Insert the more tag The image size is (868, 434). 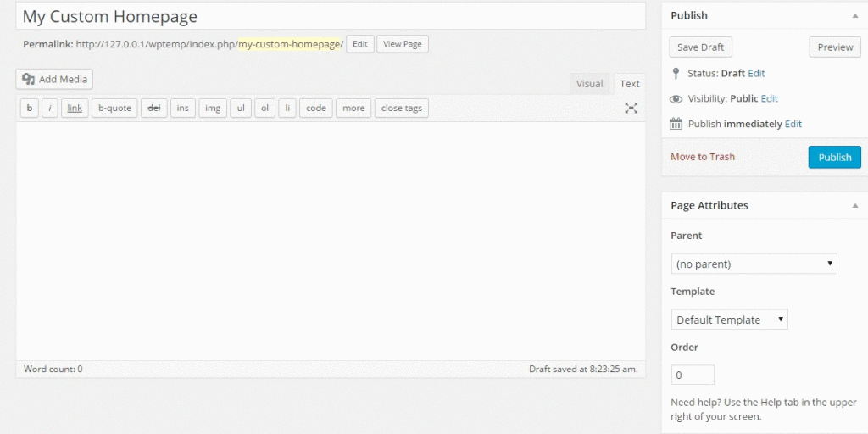pyautogui.click(x=353, y=108)
